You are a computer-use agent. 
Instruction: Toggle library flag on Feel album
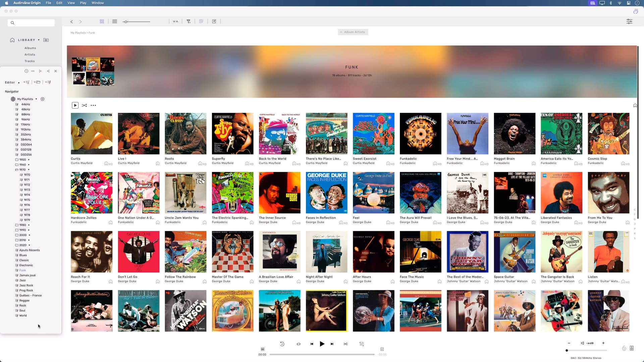[388, 223]
